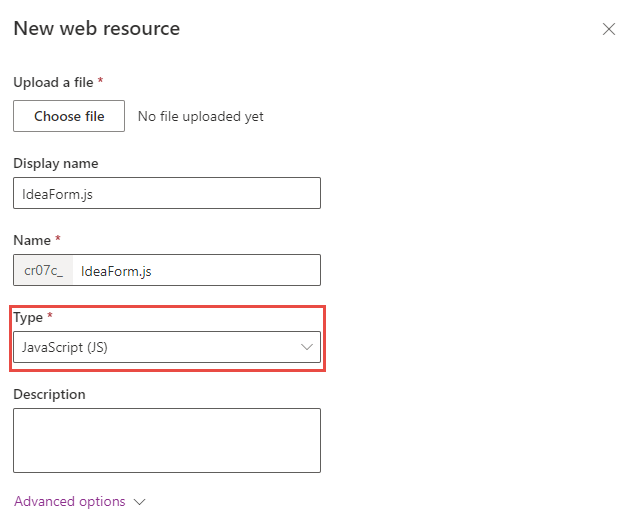Click the "No file uploaded yet" text
This screenshot has width=628, height=515.
click(201, 116)
